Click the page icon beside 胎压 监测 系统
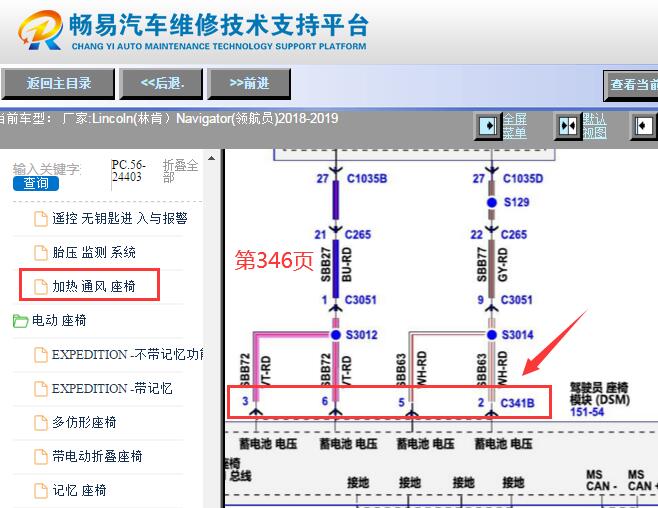This screenshot has width=658, height=508. point(41,253)
